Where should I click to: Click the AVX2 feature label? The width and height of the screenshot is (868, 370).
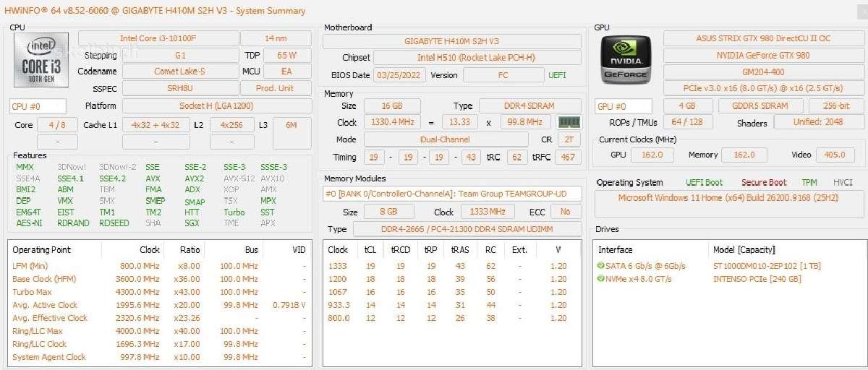pos(194,178)
